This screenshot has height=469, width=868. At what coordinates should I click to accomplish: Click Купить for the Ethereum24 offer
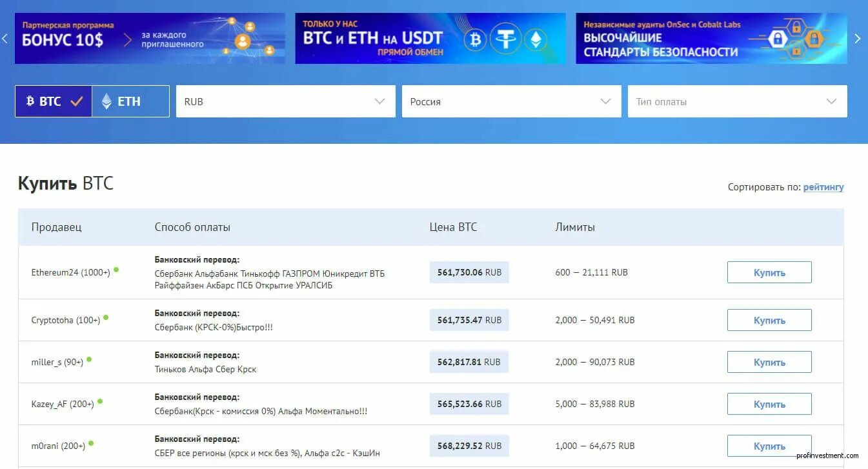click(769, 272)
